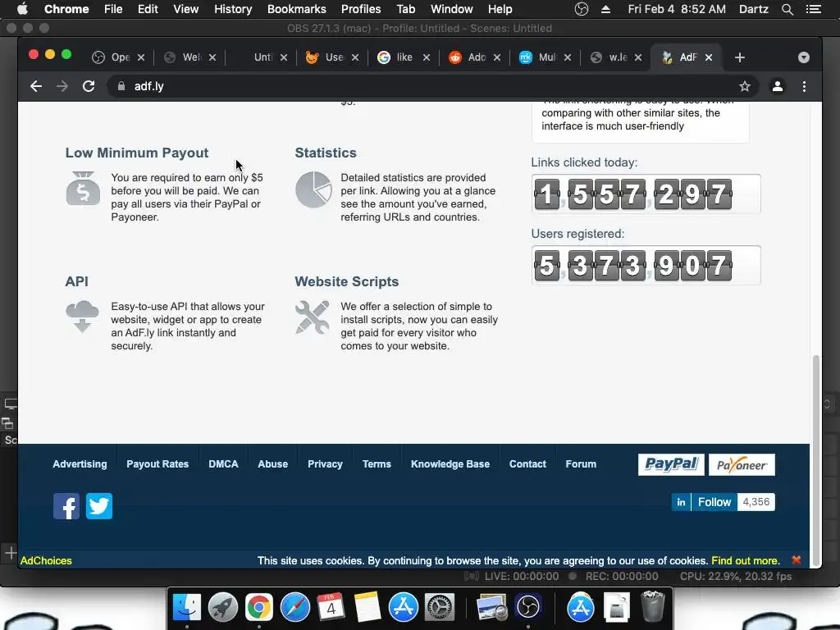The width and height of the screenshot is (840, 630).
Task: Open Trash from the Dock
Action: [652, 606]
